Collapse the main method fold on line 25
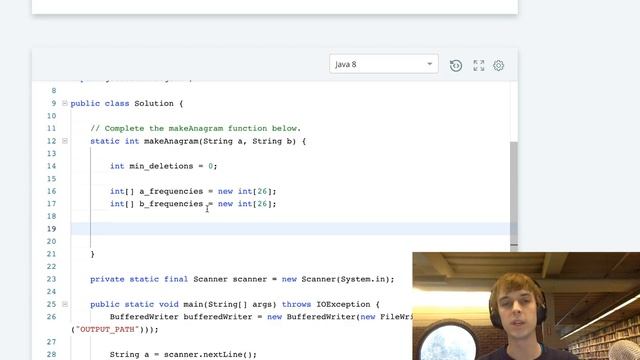640x360 pixels. (x=64, y=304)
